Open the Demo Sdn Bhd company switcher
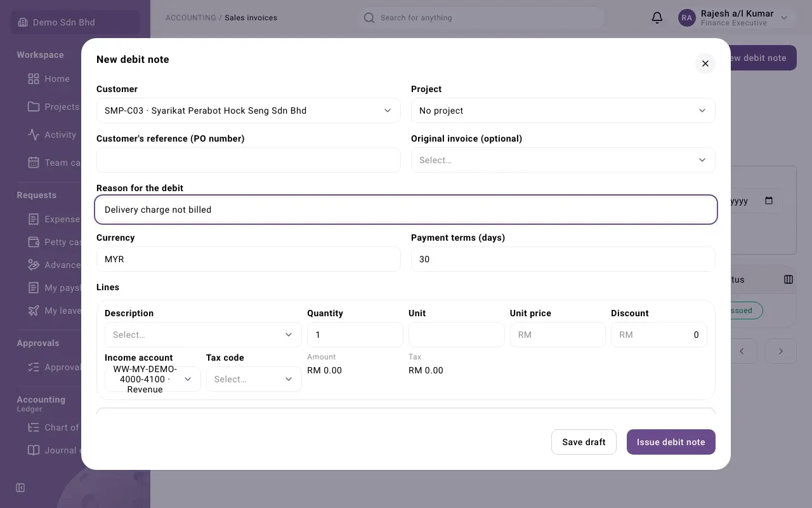Image resolution: width=812 pixels, height=508 pixels. (75, 22)
